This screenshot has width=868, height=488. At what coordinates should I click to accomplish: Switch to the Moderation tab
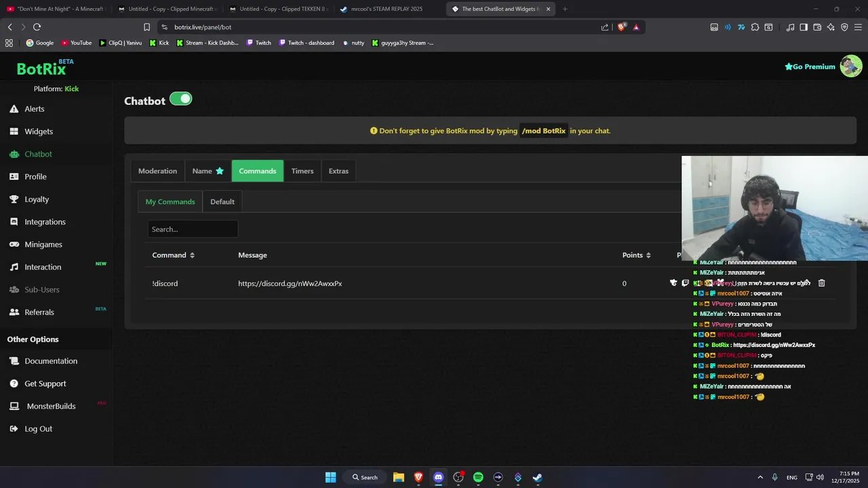click(x=157, y=171)
